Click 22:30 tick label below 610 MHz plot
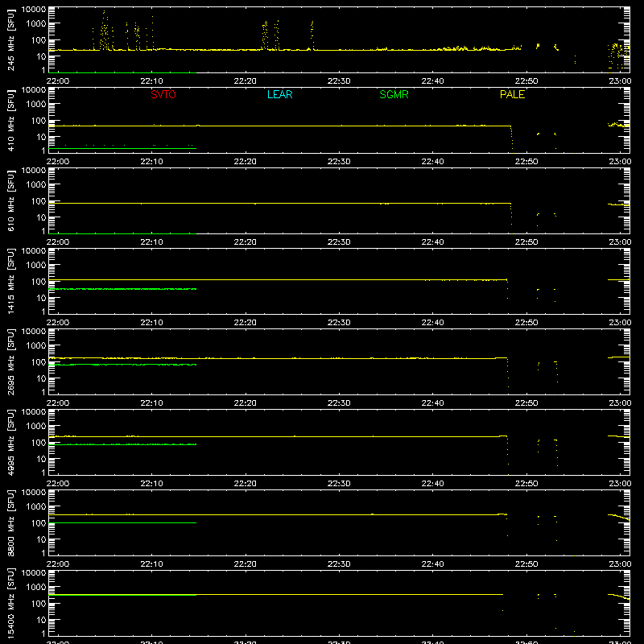The height and width of the screenshot is (644, 644). coord(339,242)
